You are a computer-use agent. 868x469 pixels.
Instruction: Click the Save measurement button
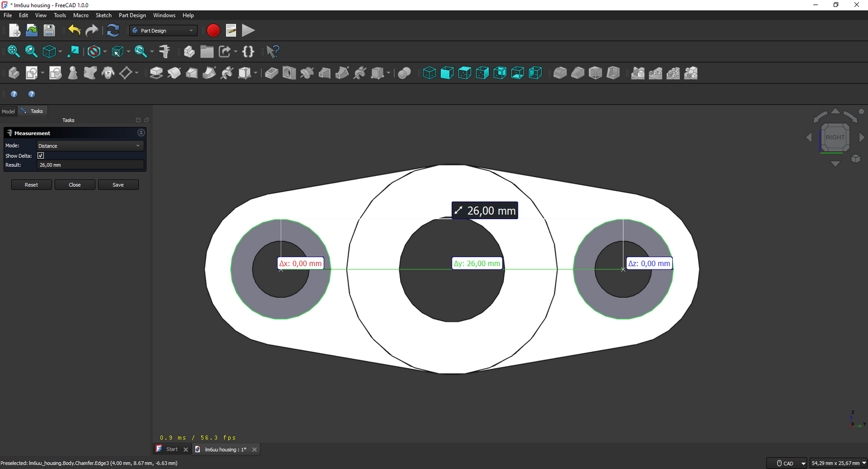coord(118,185)
